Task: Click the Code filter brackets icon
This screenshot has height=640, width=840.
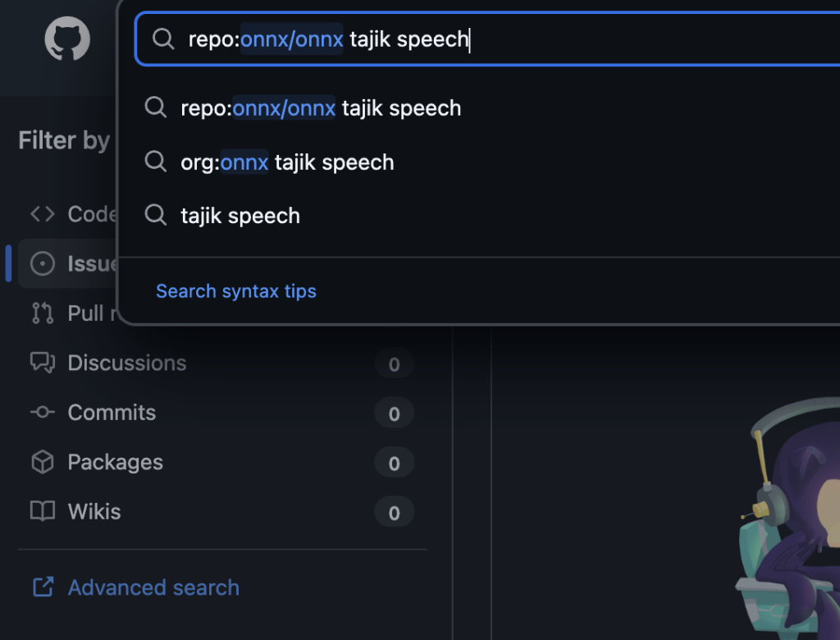Action: [43, 214]
